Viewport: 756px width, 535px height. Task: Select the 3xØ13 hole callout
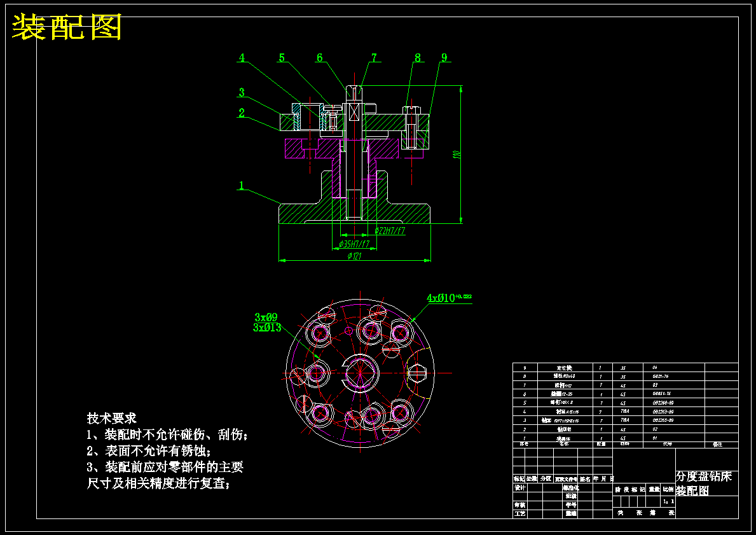pos(267,328)
